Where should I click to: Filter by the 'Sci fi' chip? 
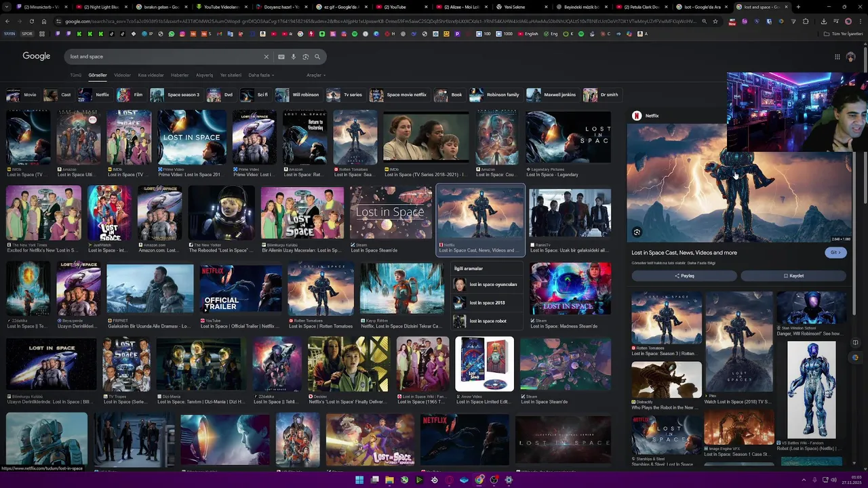coord(256,95)
